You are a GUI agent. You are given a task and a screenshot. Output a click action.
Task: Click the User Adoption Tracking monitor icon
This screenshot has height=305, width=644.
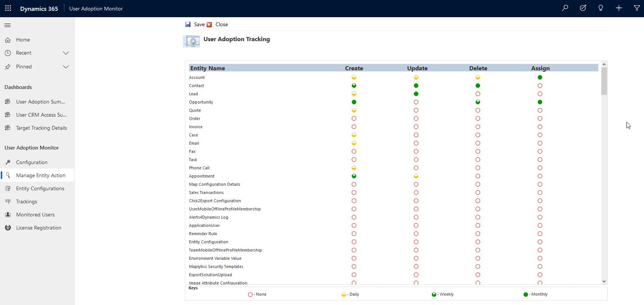coord(192,41)
